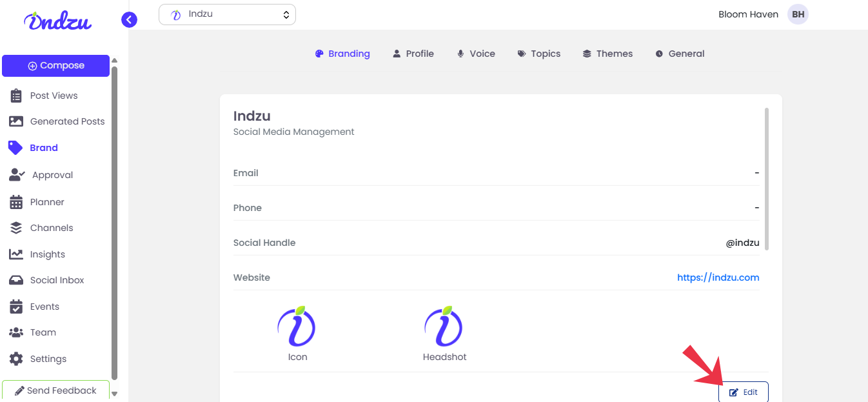Collapse the sidebar with arrow button
Screen dimensions: 868x402
129,20
